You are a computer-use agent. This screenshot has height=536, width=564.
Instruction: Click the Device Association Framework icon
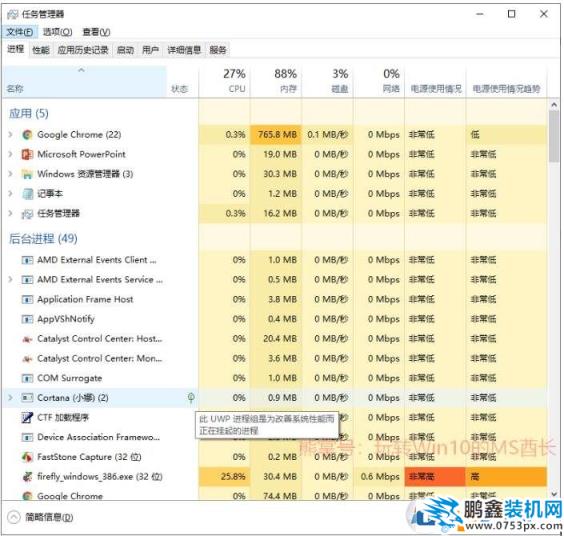tap(27, 437)
